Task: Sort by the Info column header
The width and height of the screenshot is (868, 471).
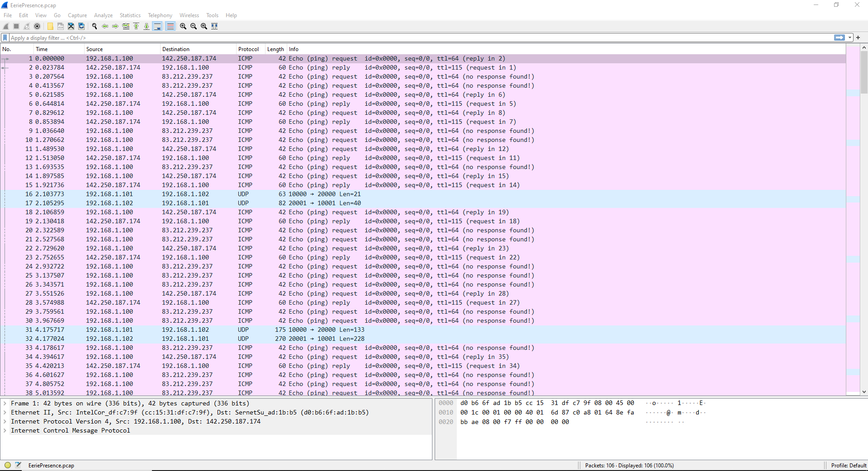Action: (x=566, y=49)
